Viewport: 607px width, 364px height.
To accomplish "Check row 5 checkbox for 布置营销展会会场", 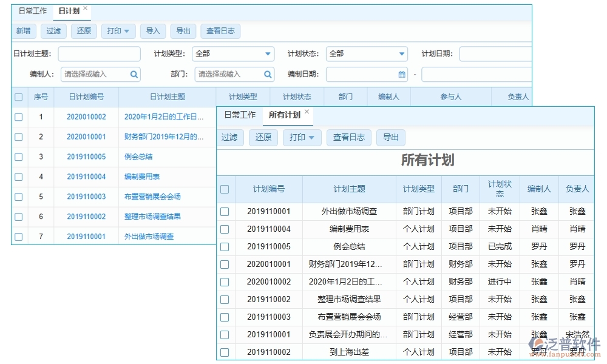I will point(19,197).
